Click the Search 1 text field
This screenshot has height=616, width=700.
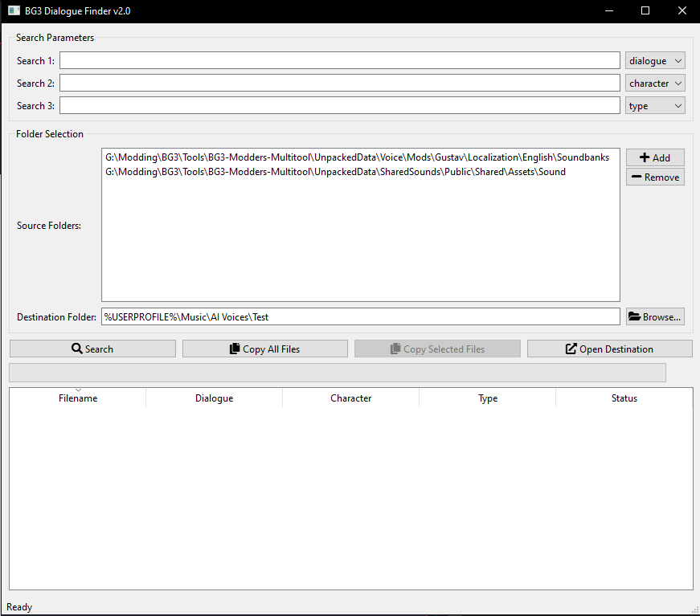pyautogui.click(x=340, y=60)
